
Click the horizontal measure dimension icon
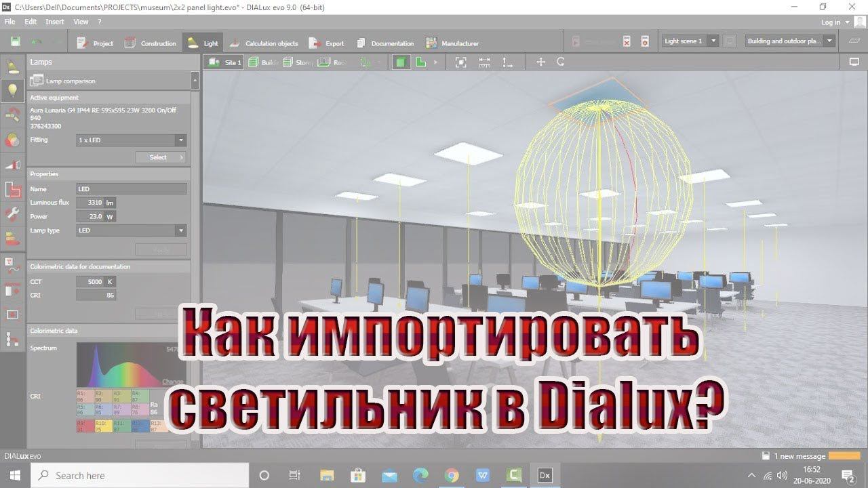point(484,62)
